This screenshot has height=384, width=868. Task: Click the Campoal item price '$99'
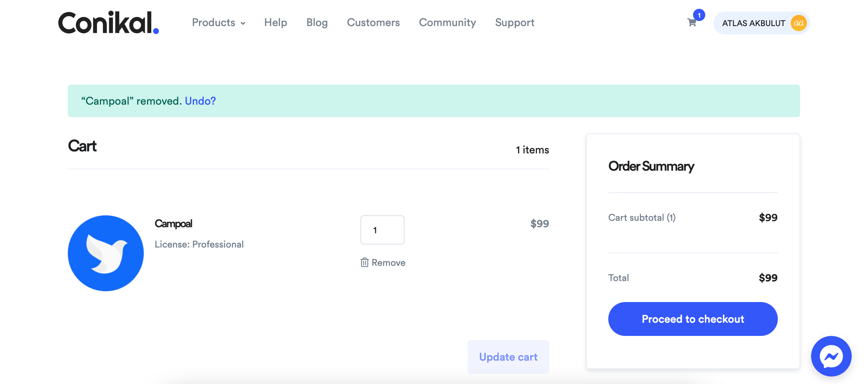click(x=540, y=223)
